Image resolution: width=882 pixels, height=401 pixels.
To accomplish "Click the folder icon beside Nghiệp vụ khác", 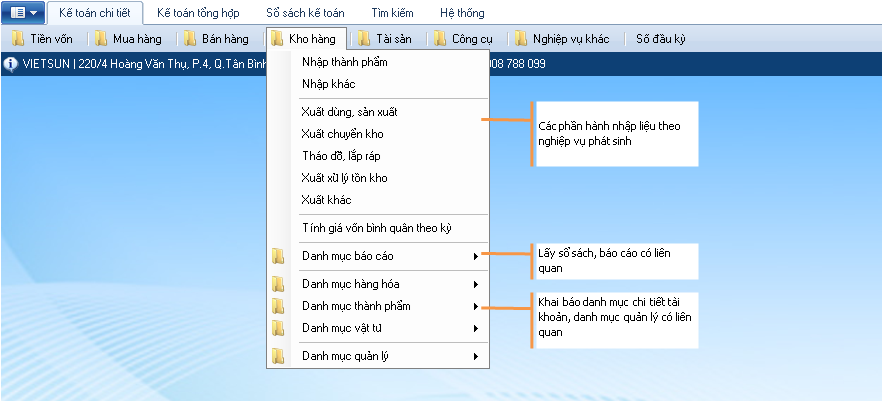I will click(521, 39).
